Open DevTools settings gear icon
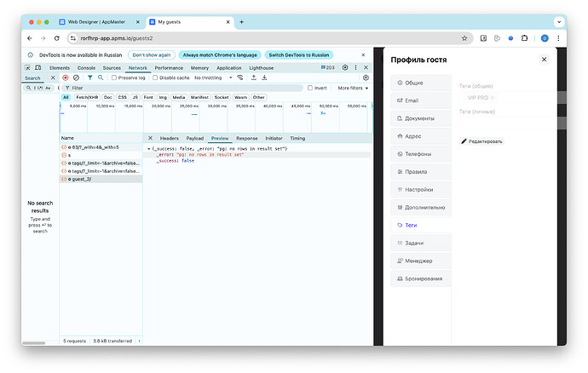This screenshot has width=588, height=373. 345,67
